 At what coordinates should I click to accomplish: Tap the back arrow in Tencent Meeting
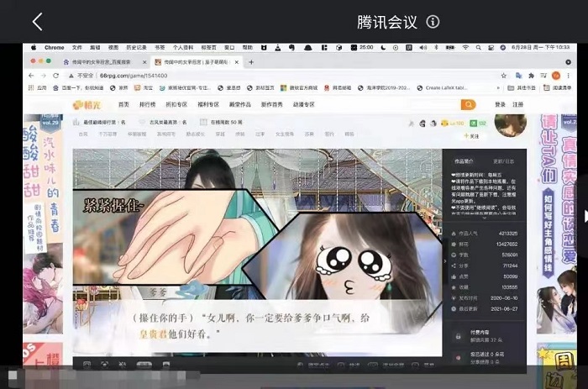pyautogui.click(x=37, y=22)
